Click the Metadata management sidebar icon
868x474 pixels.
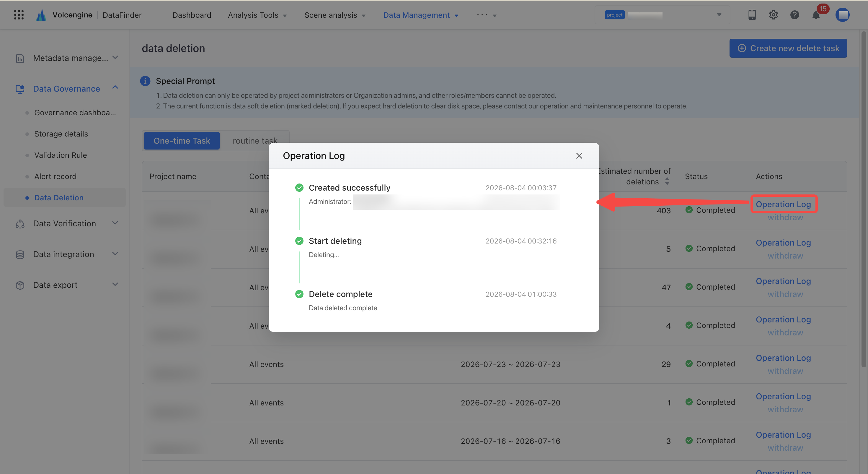pos(20,58)
